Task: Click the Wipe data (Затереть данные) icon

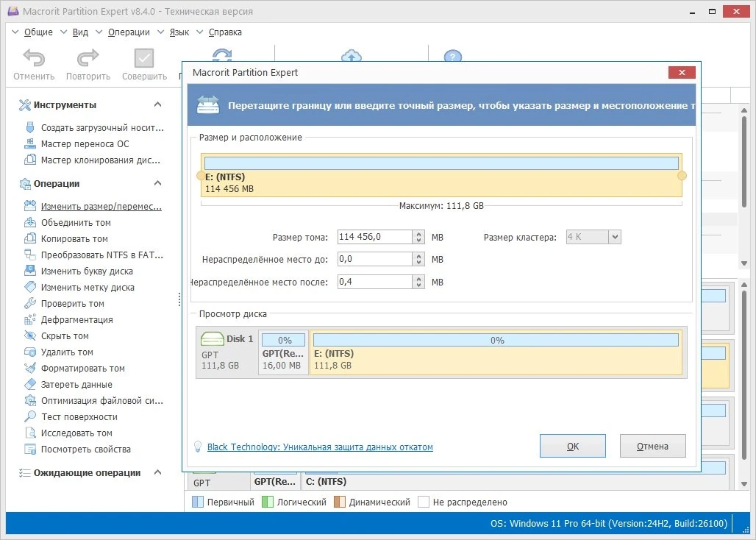Action: coord(30,384)
